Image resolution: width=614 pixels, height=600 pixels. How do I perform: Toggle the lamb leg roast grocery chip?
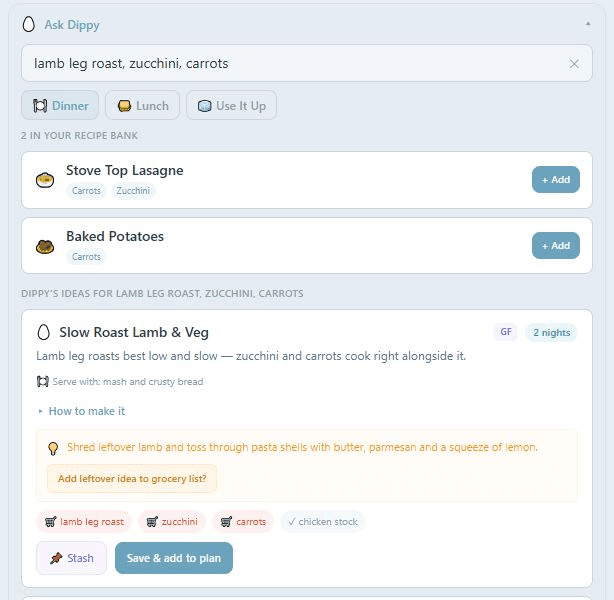point(83,521)
